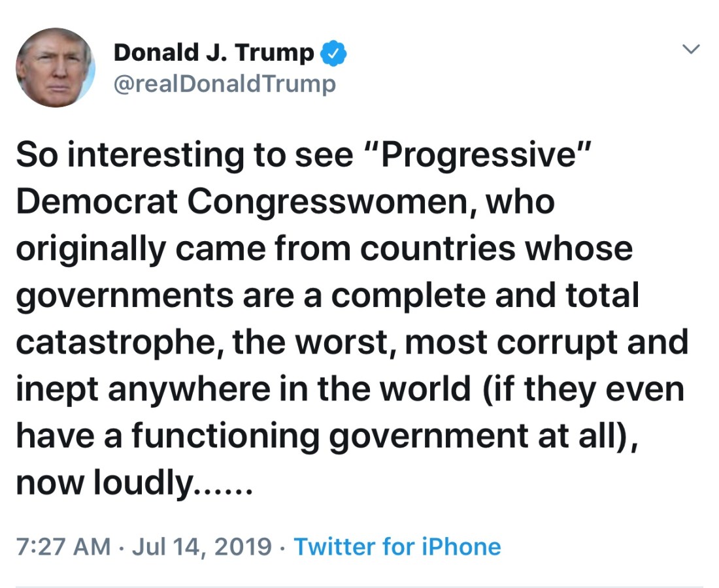Click the phrase "complete and total"
The height and width of the screenshot is (588, 719).
click(484, 296)
